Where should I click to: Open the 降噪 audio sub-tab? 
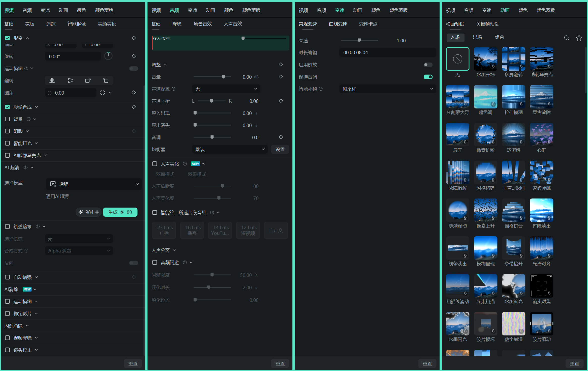point(177,24)
